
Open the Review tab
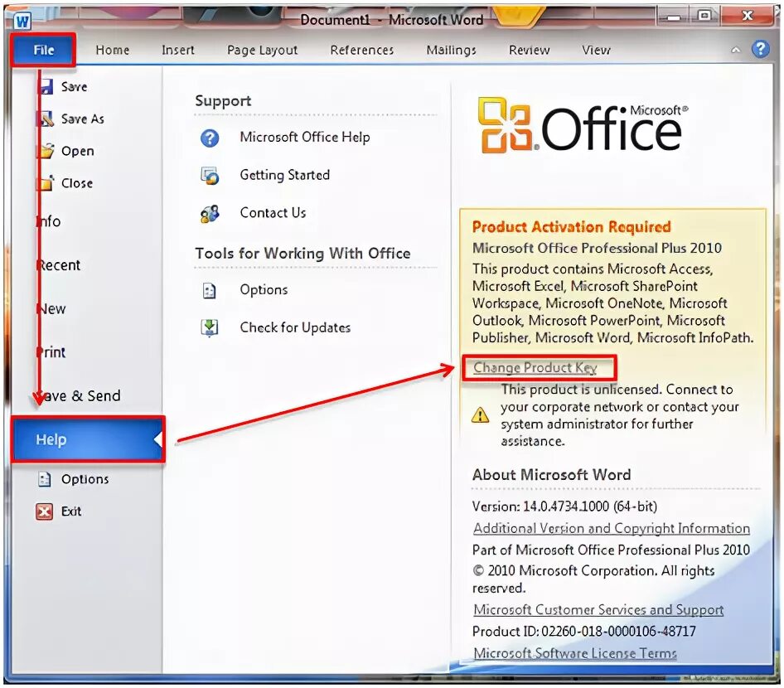pos(529,50)
